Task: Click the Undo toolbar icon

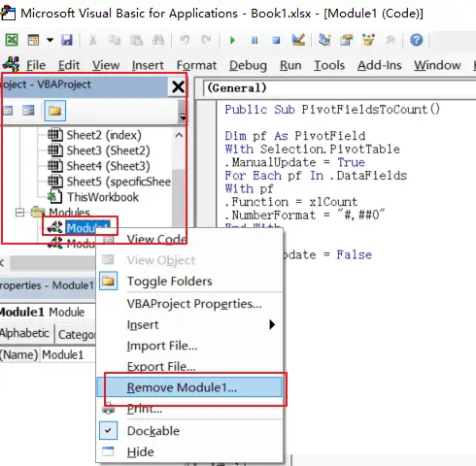Action: (185, 40)
